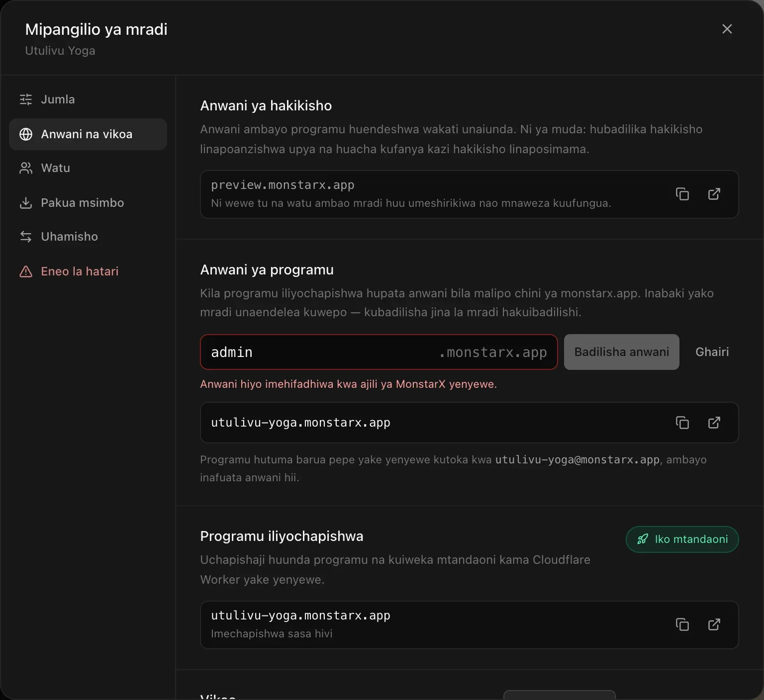Go to the Jumla section
The width and height of the screenshot is (764, 700).
click(x=88, y=99)
